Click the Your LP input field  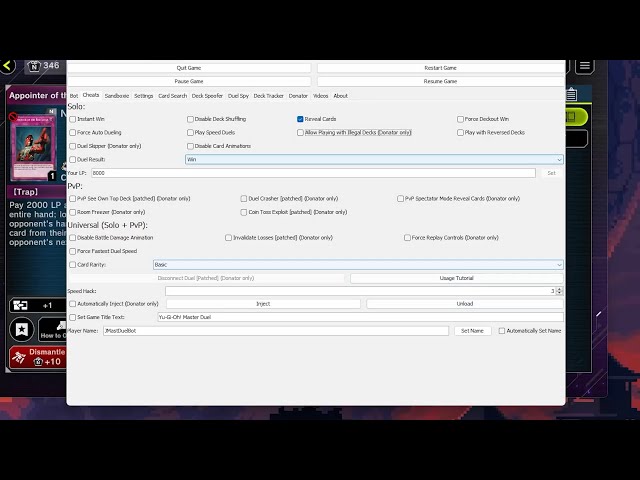point(313,173)
